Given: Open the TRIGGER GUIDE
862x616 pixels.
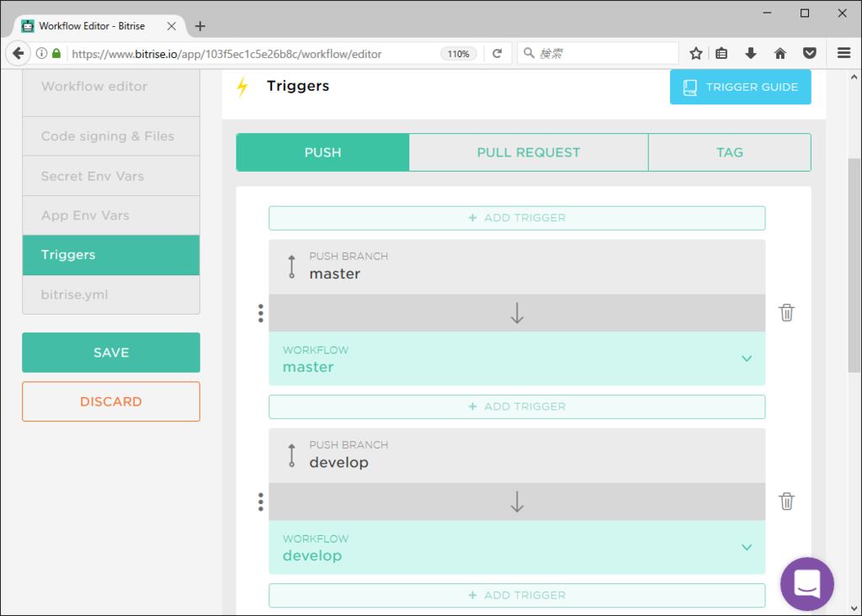Looking at the screenshot, I should pyautogui.click(x=740, y=87).
